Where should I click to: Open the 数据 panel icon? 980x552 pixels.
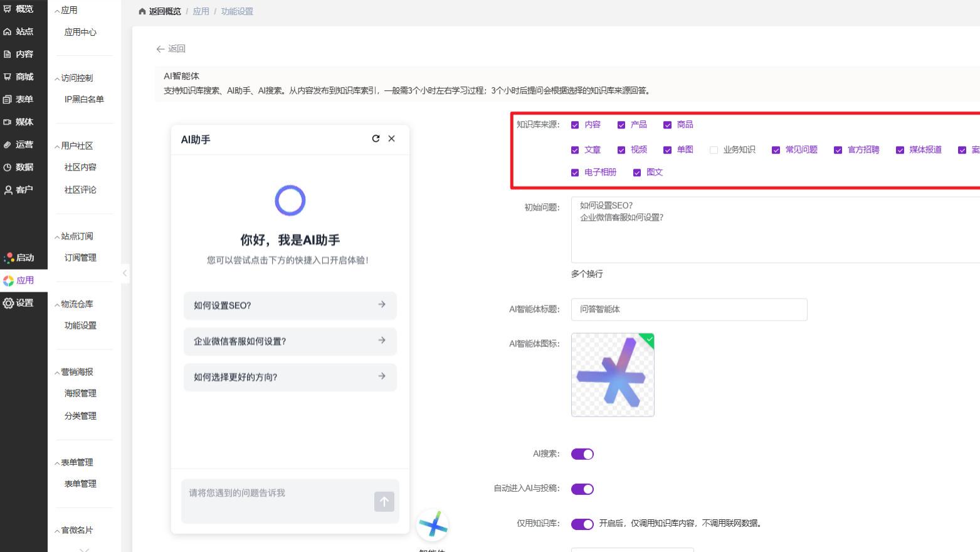[x=8, y=167]
